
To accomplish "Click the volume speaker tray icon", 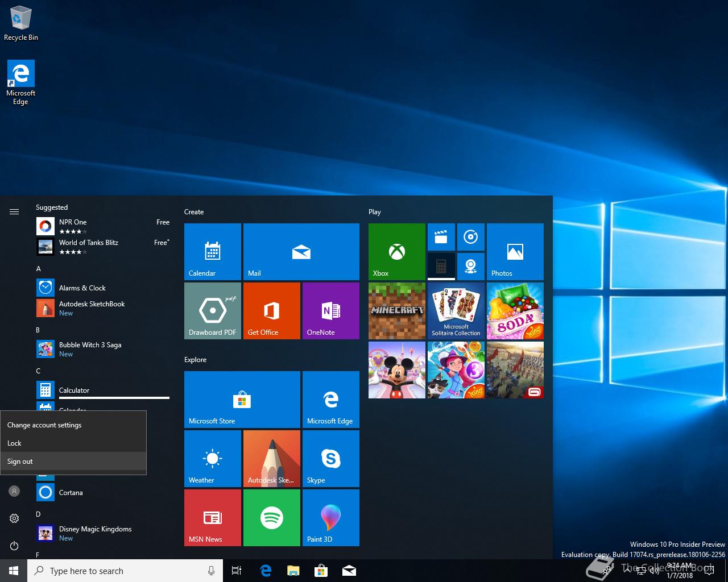I will click(655, 571).
